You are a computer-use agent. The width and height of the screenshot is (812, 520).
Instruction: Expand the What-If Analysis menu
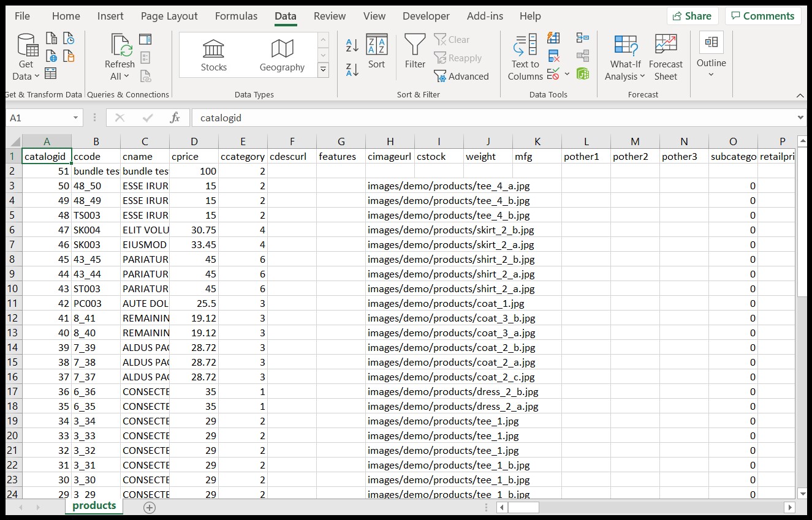[x=625, y=58]
